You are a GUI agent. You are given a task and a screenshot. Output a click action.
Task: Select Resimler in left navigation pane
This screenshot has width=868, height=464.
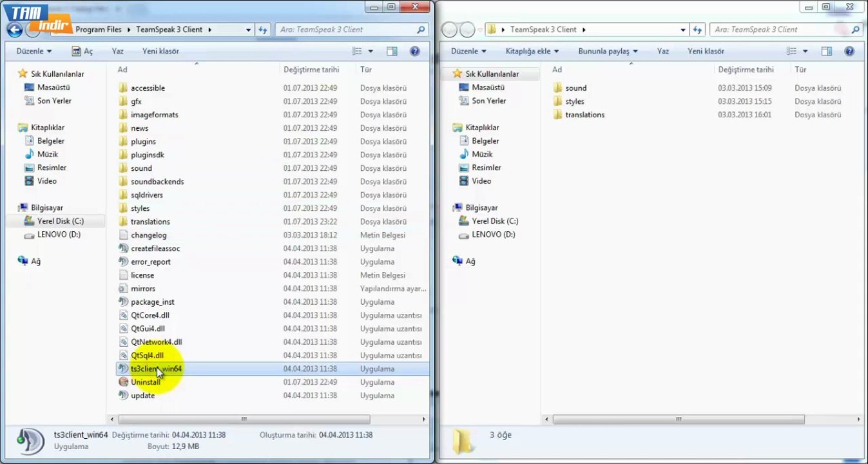click(x=45, y=168)
